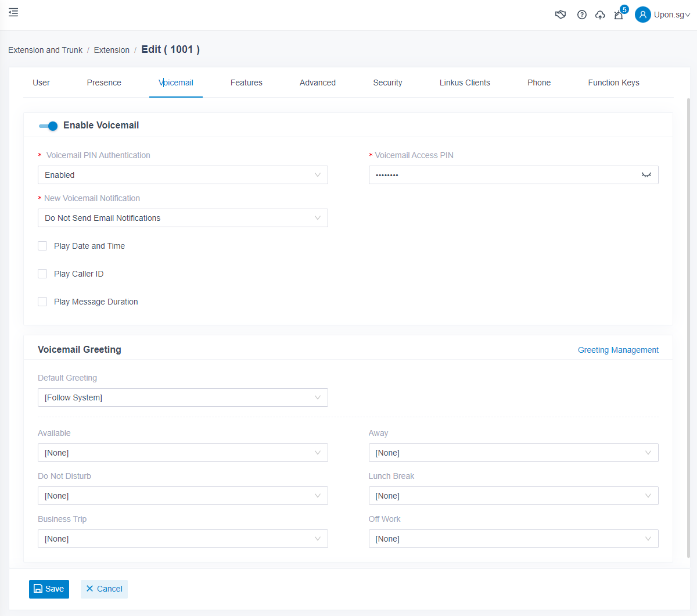Open the Linkus Clients tab
Screen dimensions: 697x616
tap(465, 83)
